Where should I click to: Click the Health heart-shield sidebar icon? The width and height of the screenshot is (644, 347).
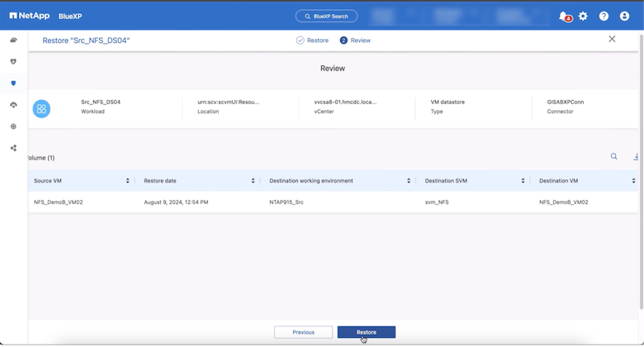click(13, 61)
